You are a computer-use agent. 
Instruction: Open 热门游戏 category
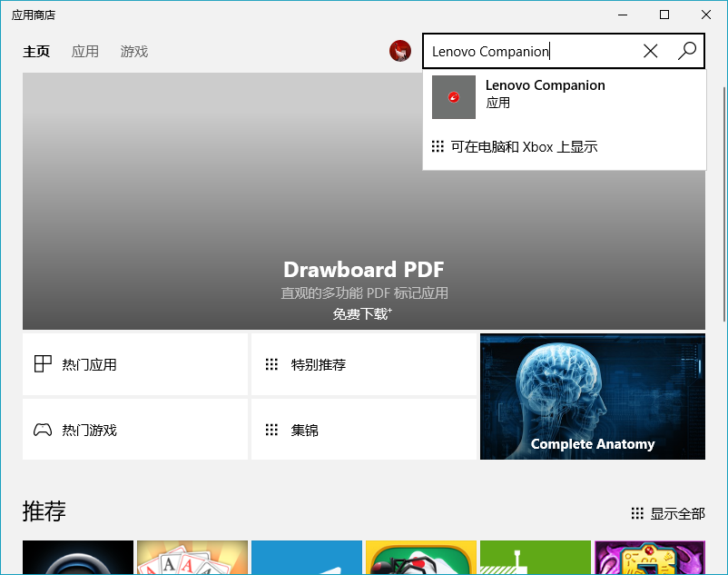tap(135, 430)
